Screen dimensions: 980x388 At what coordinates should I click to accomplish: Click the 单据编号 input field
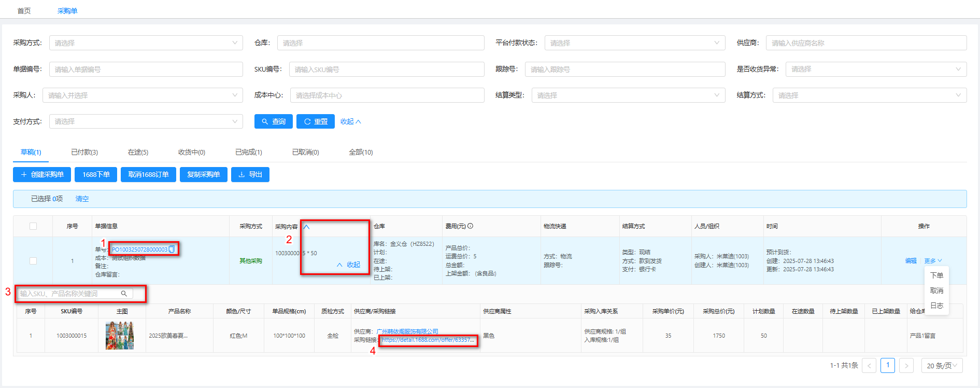coord(146,70)
